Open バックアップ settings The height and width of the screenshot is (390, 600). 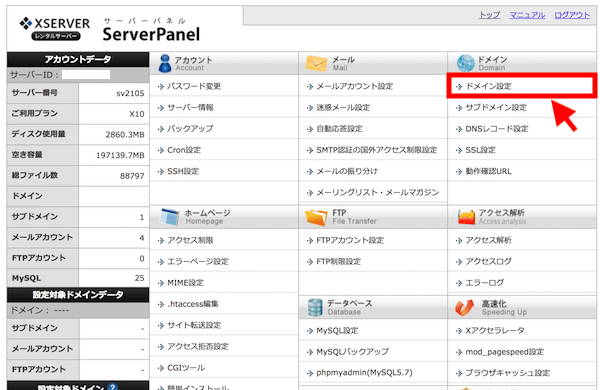point(190,129)
